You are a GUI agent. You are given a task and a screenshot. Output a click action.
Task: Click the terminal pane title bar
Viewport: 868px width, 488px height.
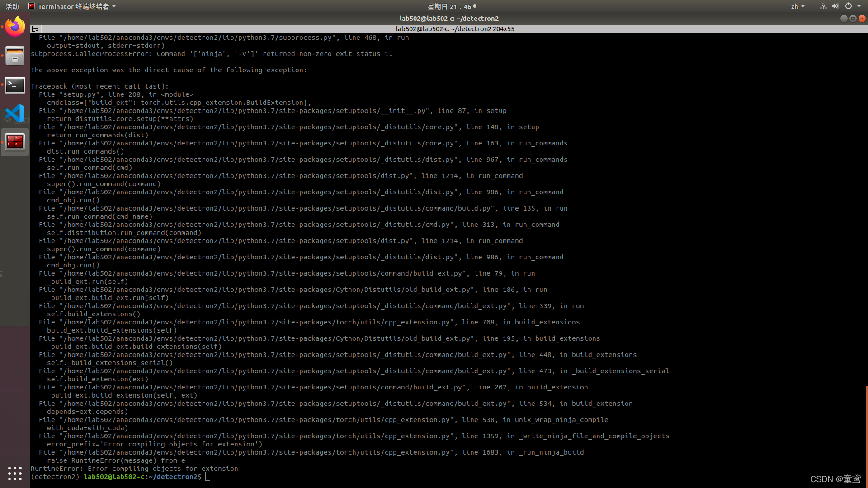point(455,28)
